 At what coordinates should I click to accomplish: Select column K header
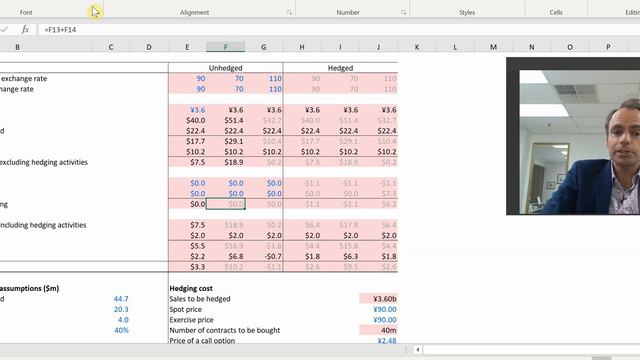click(x=417, y=47)
